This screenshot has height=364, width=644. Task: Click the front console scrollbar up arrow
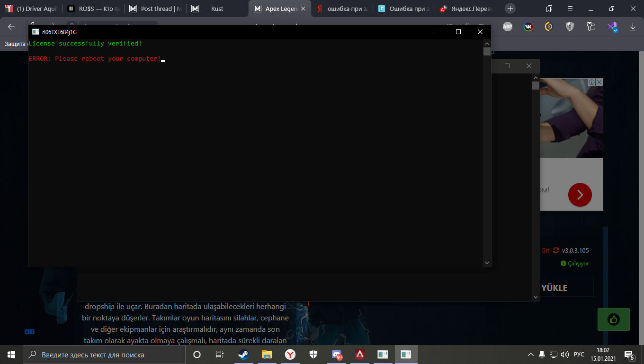487,43
